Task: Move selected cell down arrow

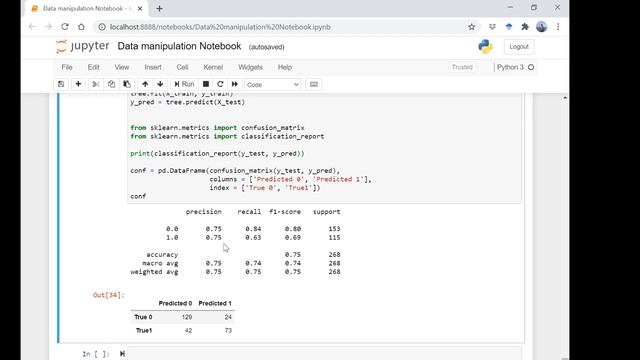Action: point(160,84)
